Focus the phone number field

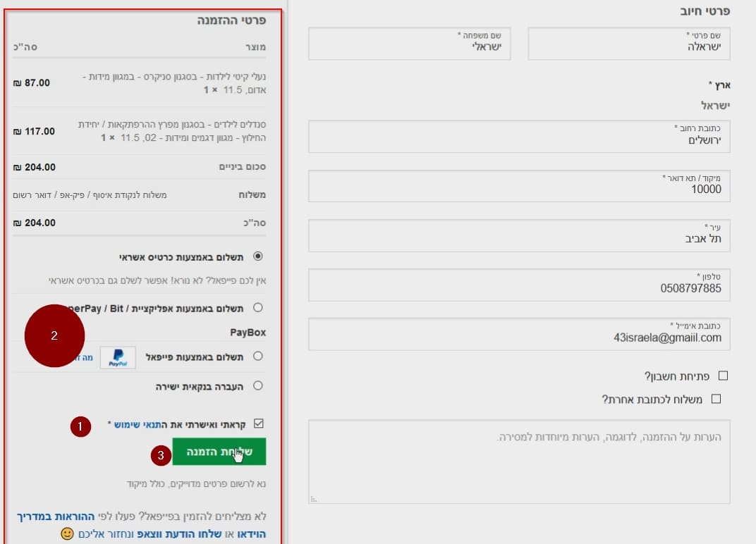click(519, 285)
